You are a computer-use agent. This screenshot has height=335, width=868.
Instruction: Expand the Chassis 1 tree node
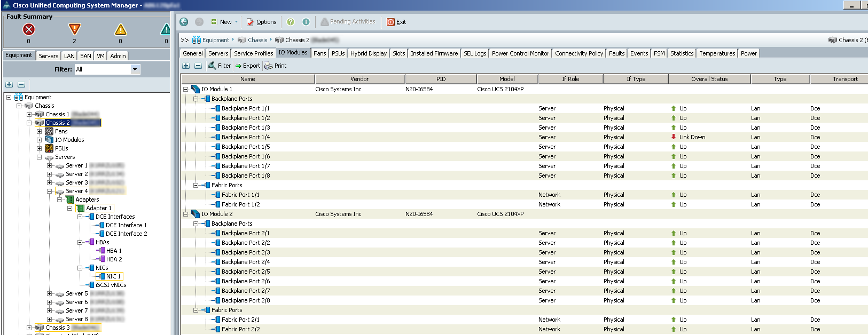29,114
